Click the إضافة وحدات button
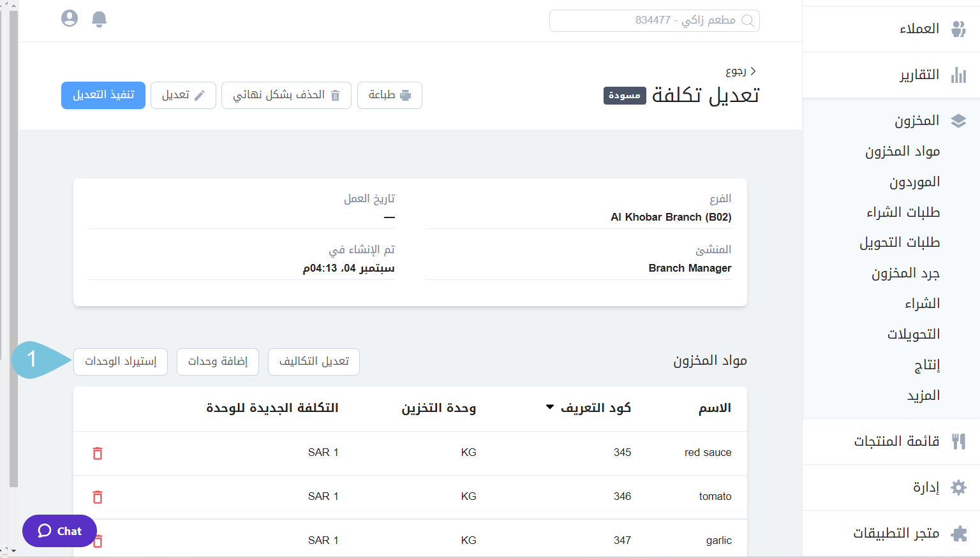Viewport: 980px width, 558px height. click(218, 362)
